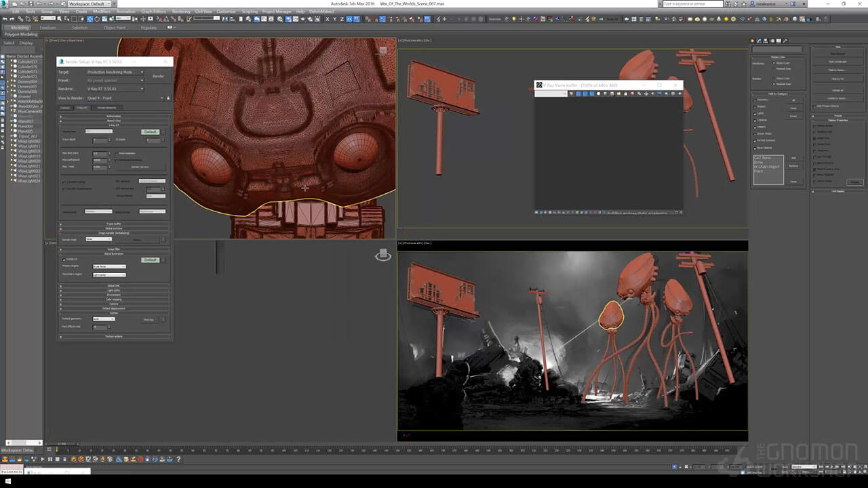Open the Target rendering mode dropdown
The height and width of the screenshot is (488, 868).
(x=115, y=72)
